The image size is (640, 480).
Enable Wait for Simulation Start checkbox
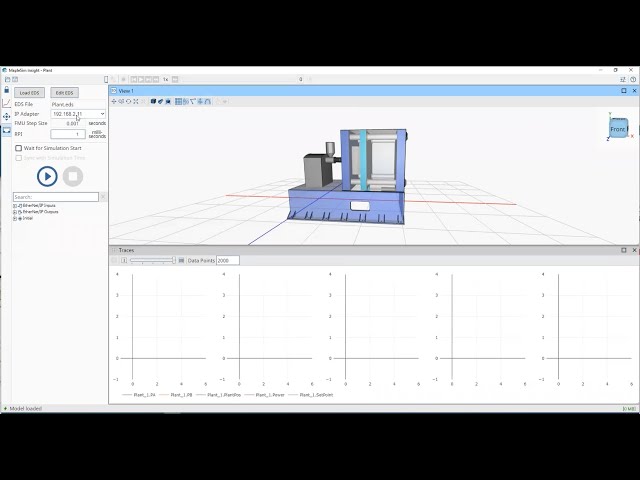click(18, 148)
